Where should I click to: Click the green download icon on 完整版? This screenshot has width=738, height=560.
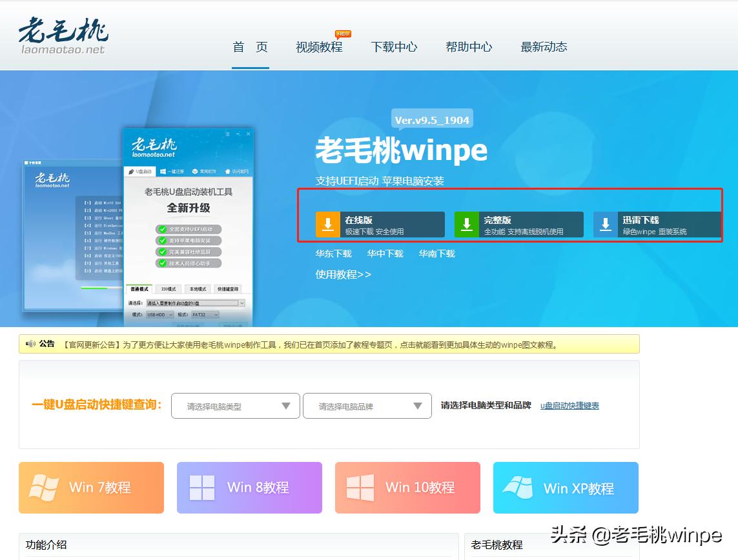[466, 223]
